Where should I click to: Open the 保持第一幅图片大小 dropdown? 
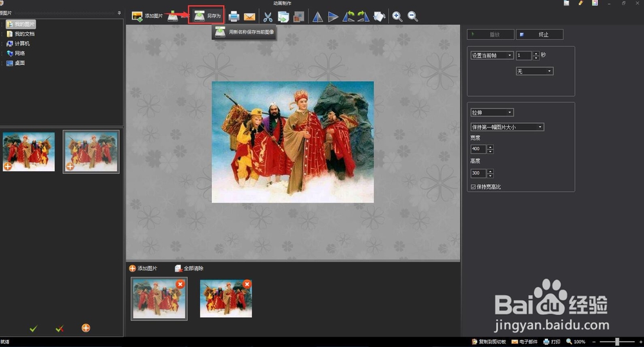tap(507, 127)
